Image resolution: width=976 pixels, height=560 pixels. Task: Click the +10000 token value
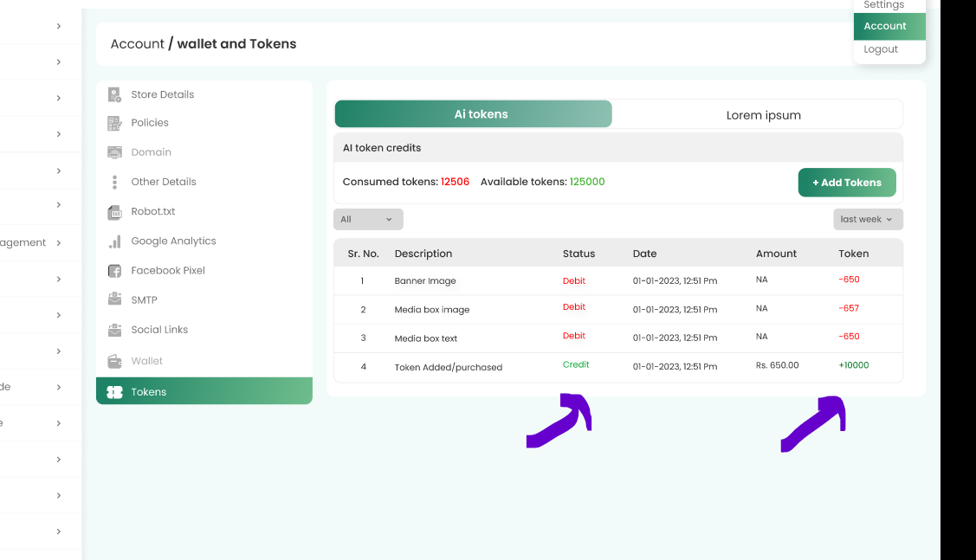(x=853, y=365)
